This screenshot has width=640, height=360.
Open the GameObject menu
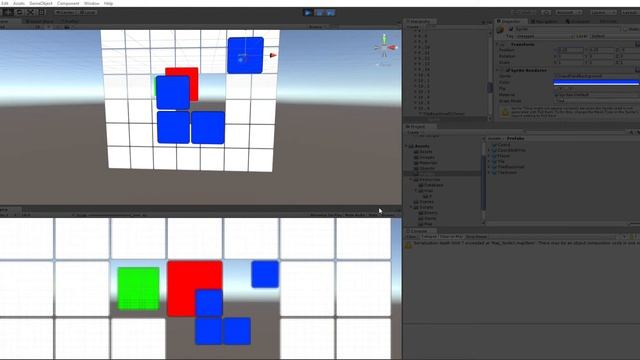click(x=41, y=3)
